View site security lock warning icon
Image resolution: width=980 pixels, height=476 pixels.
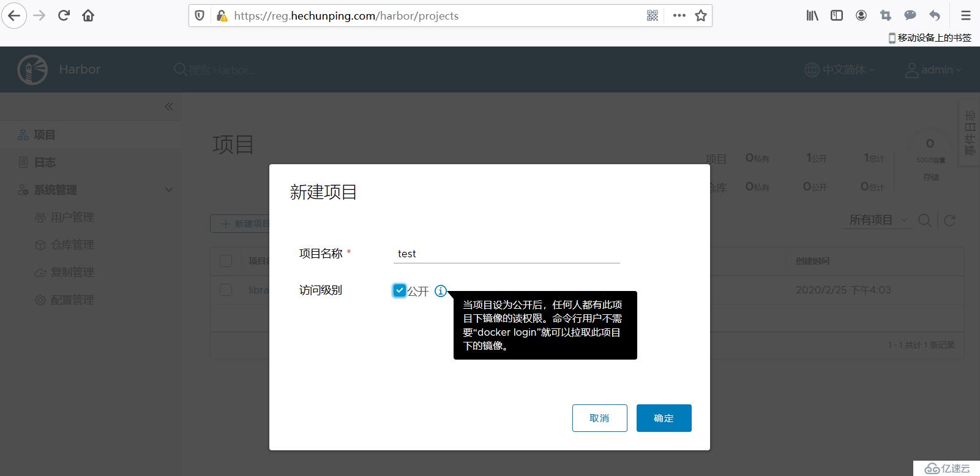click(x=221, y=16)
